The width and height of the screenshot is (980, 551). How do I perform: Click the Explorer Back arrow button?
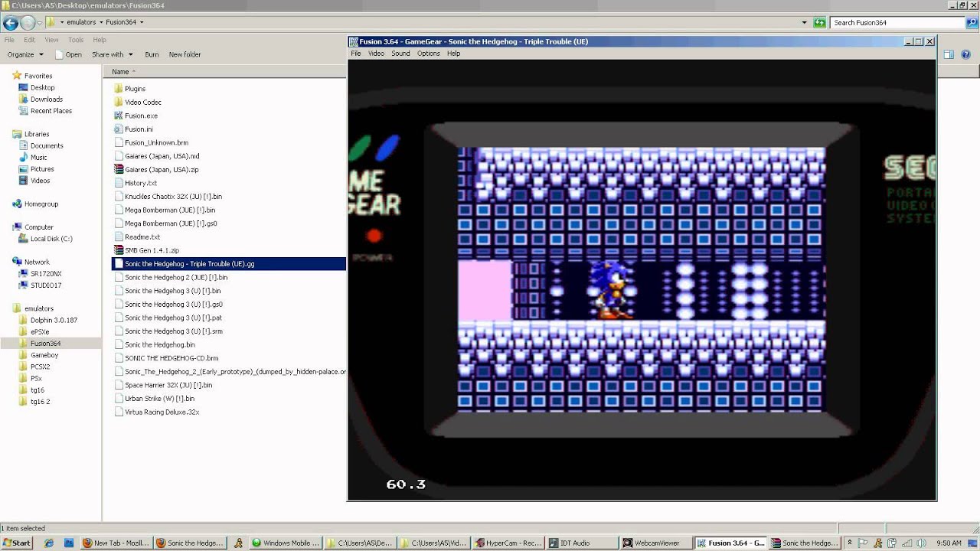point(11,22)
